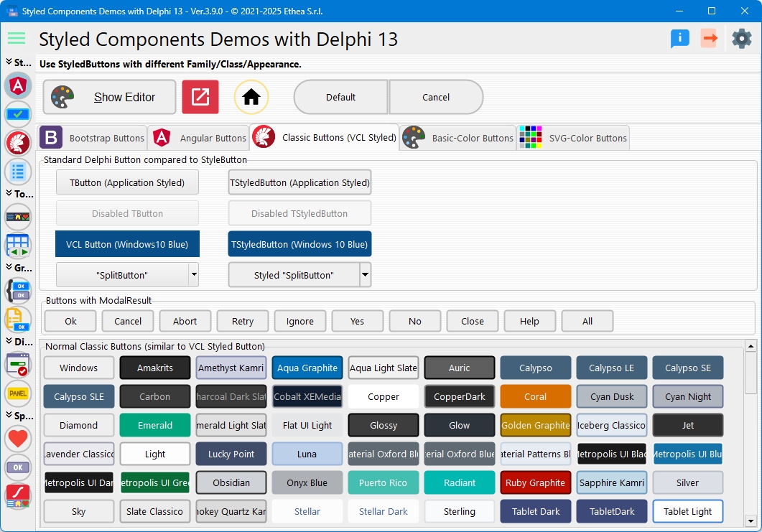The height and width of the screenshot is (532, 762).
Task: Click the blue checkmark sidebar icon
Action: coord(18,114)
